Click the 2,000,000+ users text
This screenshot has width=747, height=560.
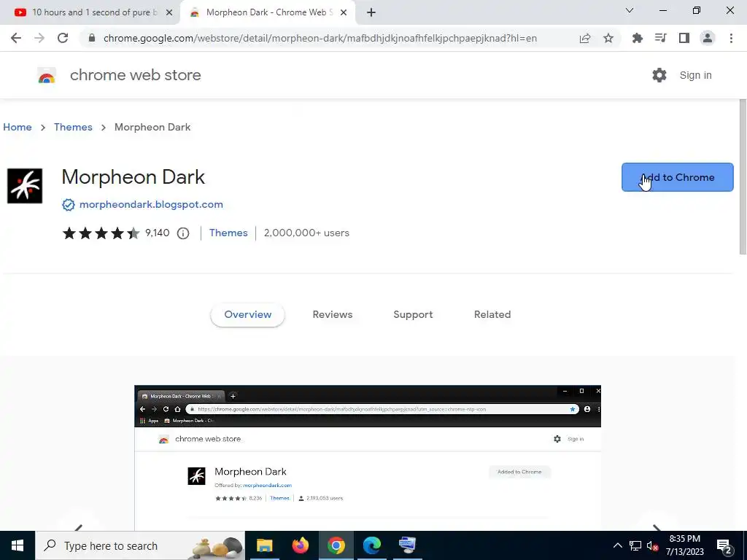(306, 233)
